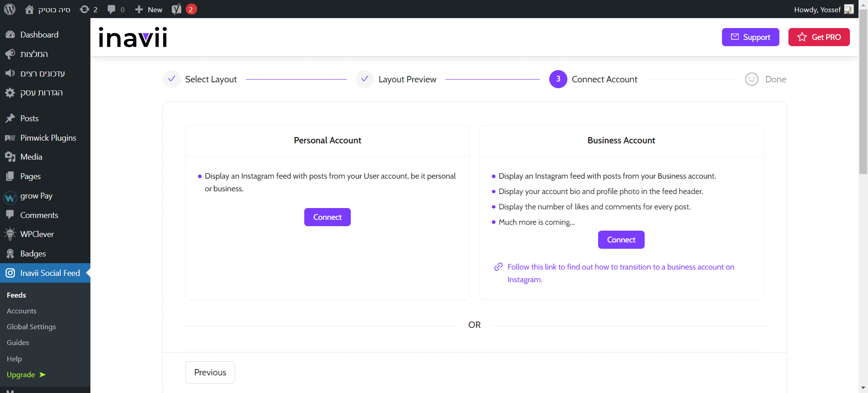Click the Done step smiley indicator
The height and width of the screenshot is (393, 868).
coord(752,79)
